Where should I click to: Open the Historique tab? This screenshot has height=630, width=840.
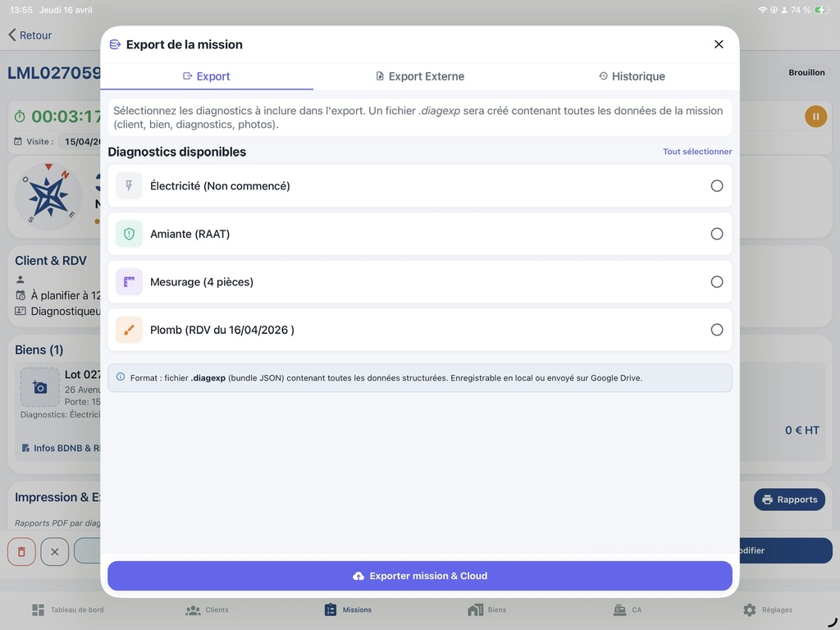point(632,76)
